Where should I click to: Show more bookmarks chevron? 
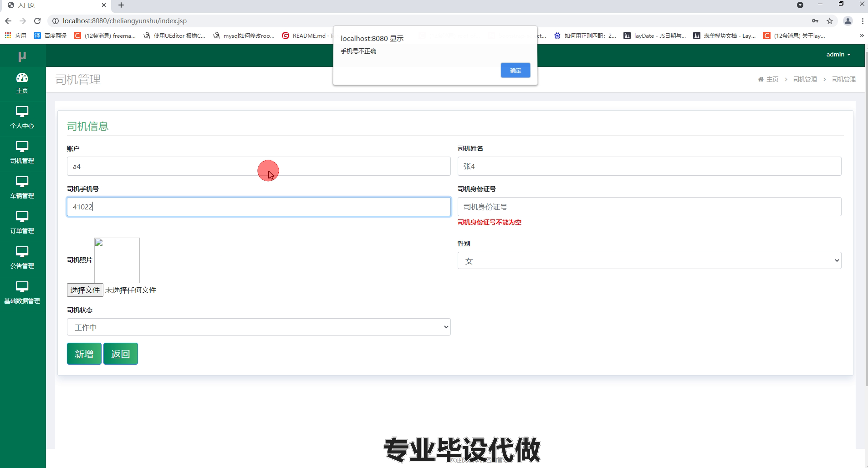(x=862, y=36)
